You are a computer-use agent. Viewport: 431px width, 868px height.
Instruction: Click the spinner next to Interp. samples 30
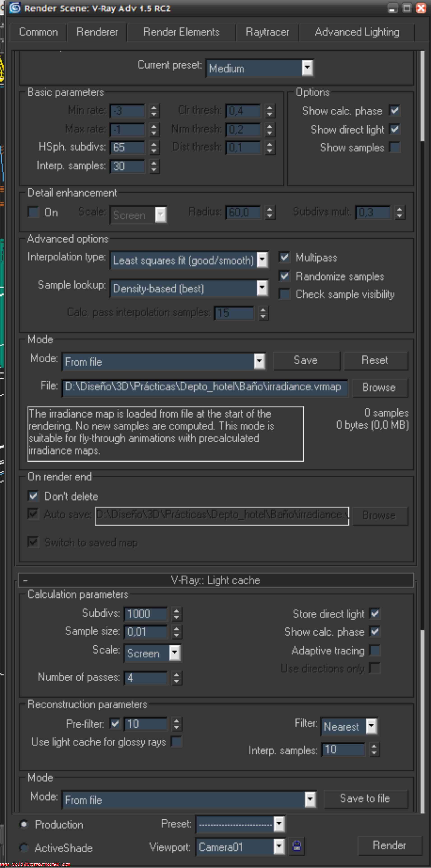pos(154,166)
